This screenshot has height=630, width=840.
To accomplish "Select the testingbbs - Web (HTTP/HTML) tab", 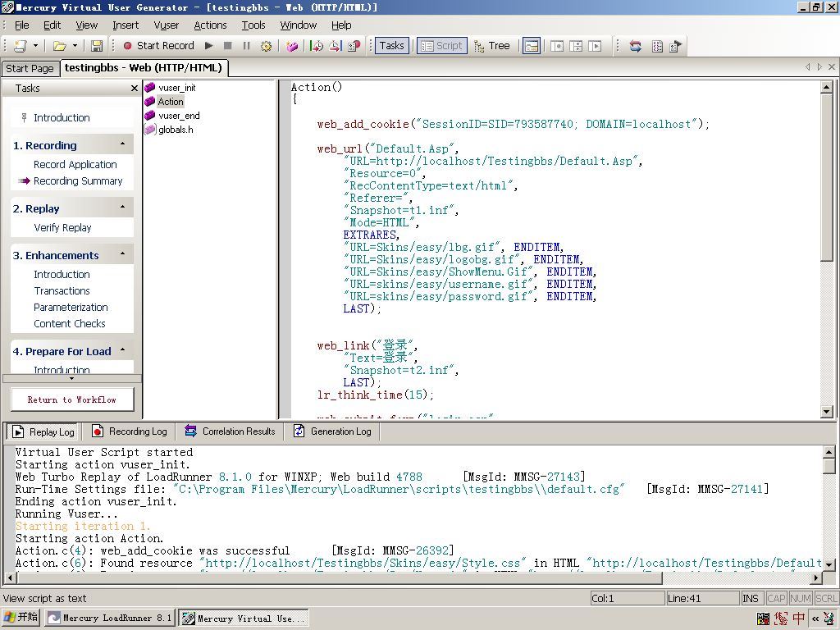I will (x=143, y=67).
